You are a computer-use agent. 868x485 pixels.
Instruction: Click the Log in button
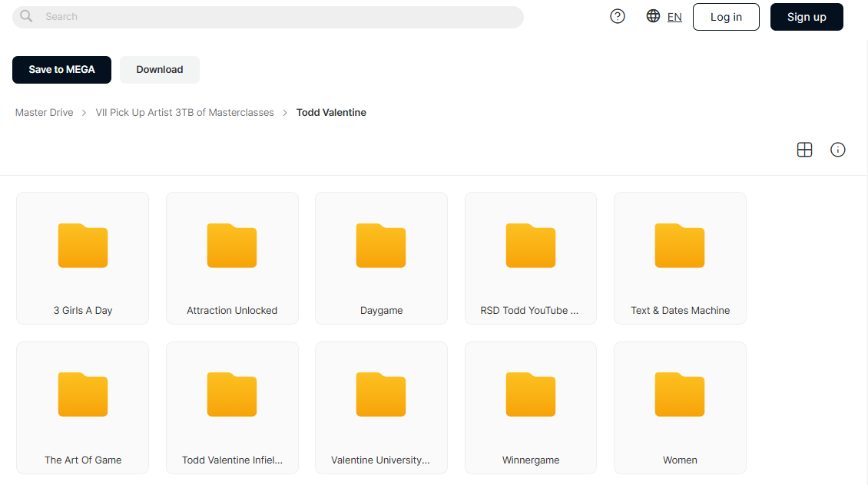pyautogui.click(x=726, y=17)
